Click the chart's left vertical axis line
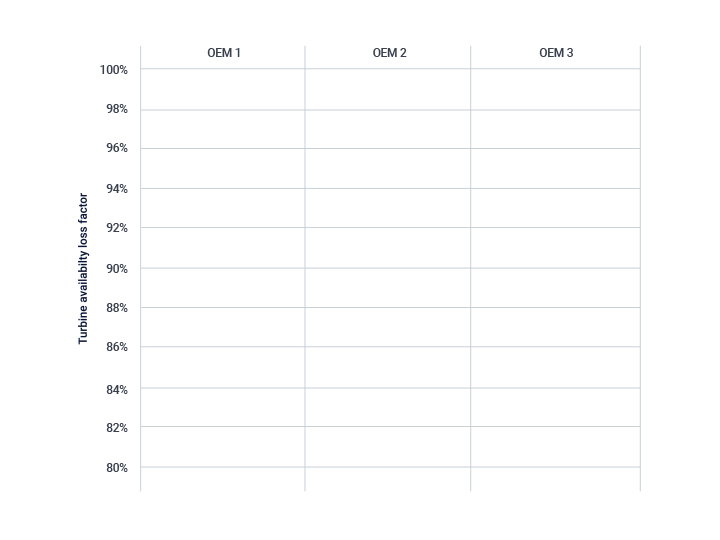The height and width of the screenshot is (540, 720). click(x=141, y=269)
